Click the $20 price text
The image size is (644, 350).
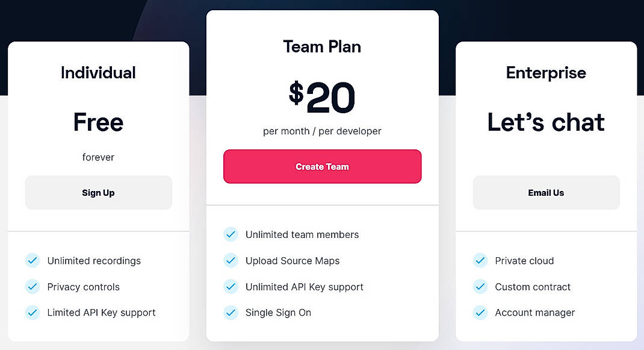click(x=322, y=95)
